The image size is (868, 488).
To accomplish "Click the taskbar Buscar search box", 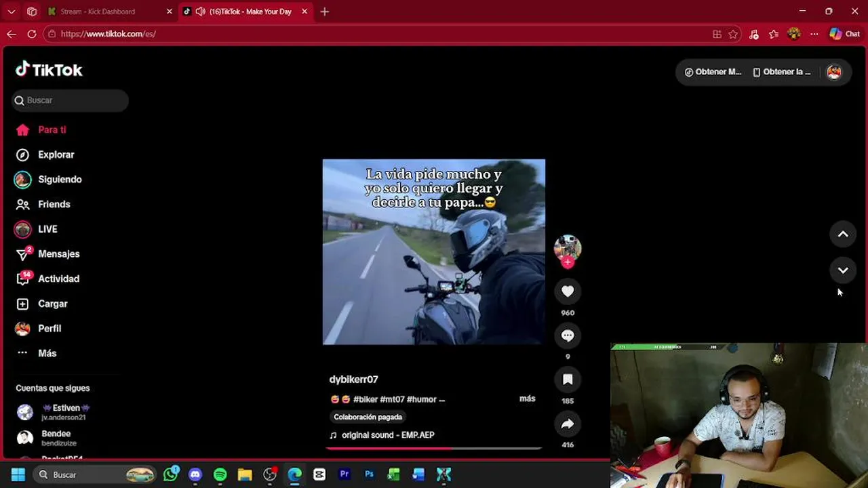I will (x=95, y=474).
